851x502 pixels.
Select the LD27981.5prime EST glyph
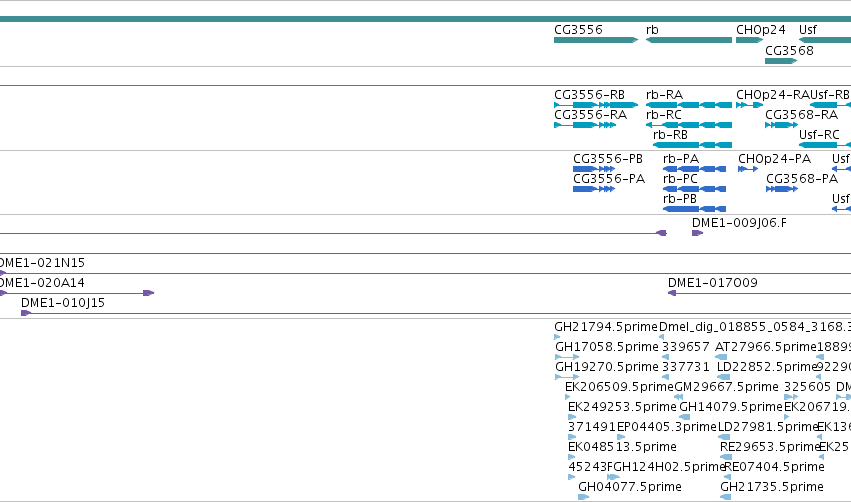[x=723, y=437]
